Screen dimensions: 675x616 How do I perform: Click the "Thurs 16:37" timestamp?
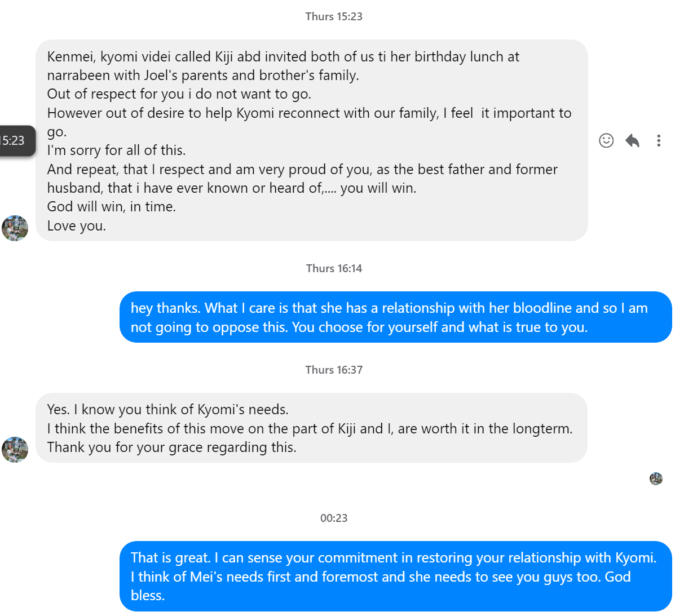(x=334, y=370)
